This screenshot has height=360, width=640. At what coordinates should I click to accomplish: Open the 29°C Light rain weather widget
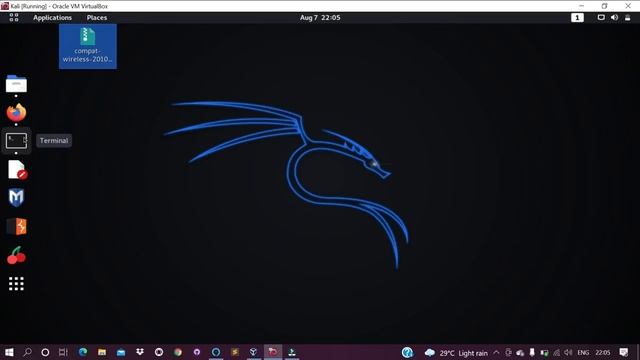(456, 353)
